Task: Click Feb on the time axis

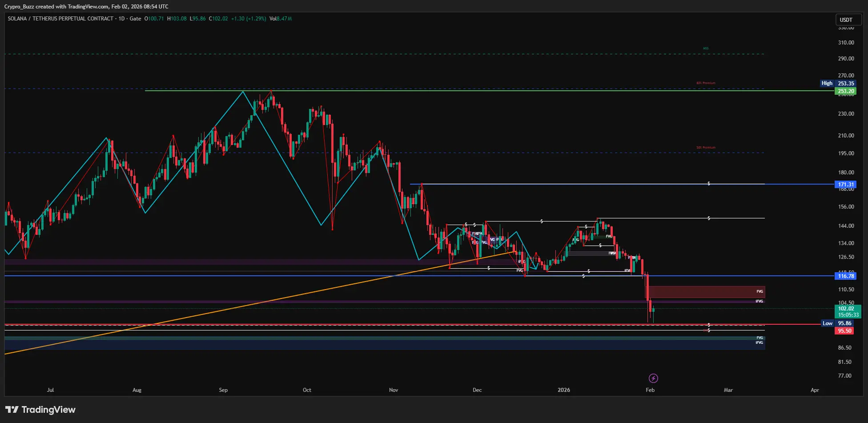Action: [650, 390]
